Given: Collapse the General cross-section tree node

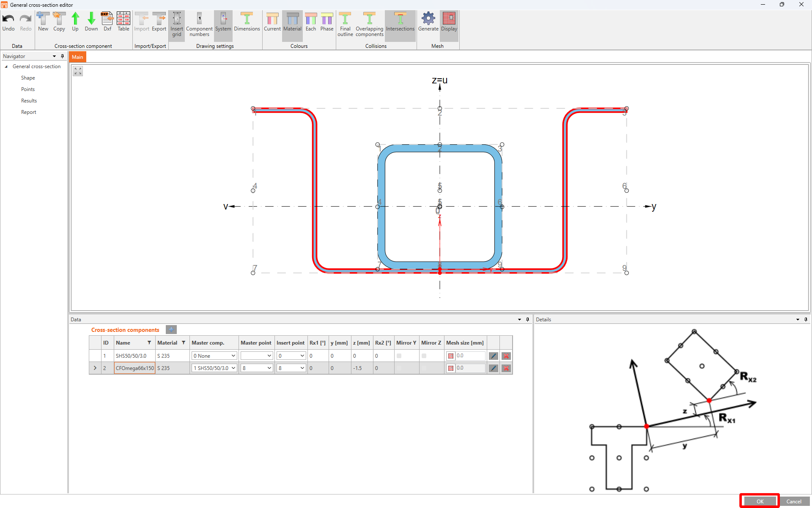Looking at the screenshot, I should coord(6,66).
